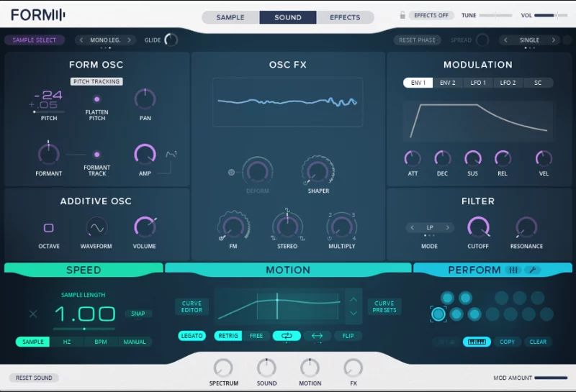
Task: Click the Sample Select button
Action: click(x=34, y=40)
